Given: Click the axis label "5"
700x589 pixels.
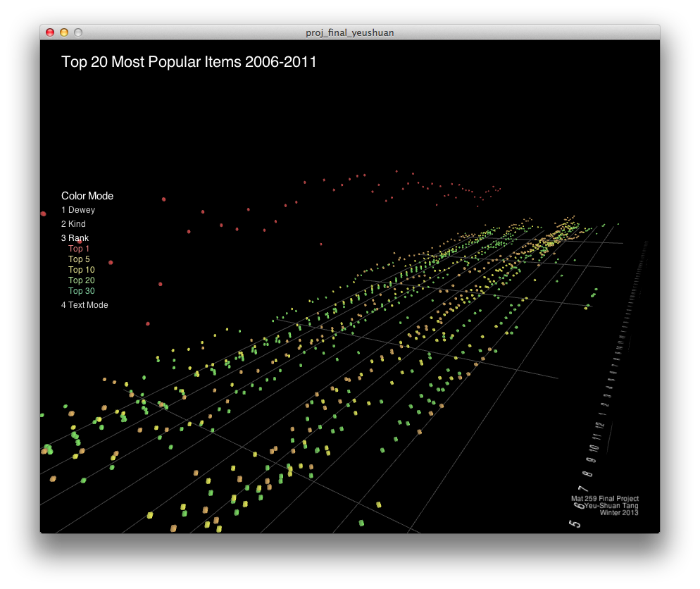Looking at the screenshot, I should point(575,523).
